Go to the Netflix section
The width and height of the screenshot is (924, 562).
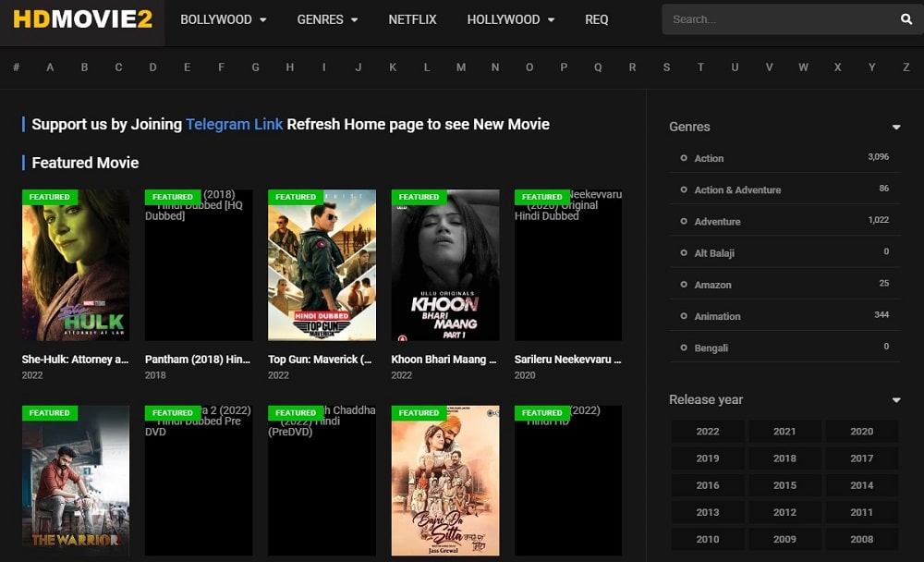pos(412,19)
